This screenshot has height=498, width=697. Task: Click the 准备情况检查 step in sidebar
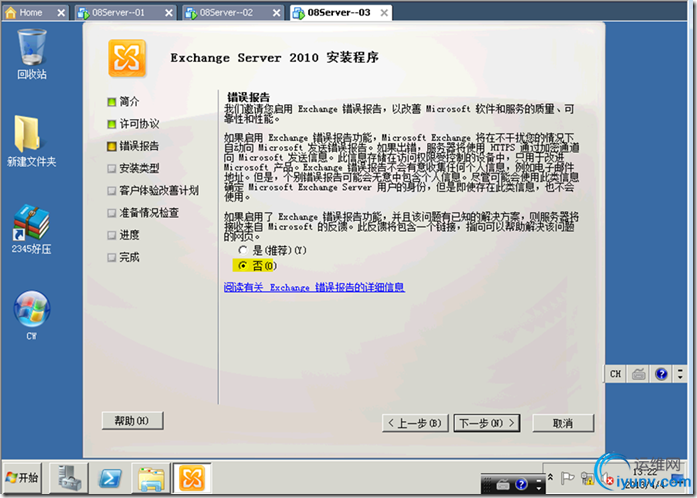tap(143, 213)
